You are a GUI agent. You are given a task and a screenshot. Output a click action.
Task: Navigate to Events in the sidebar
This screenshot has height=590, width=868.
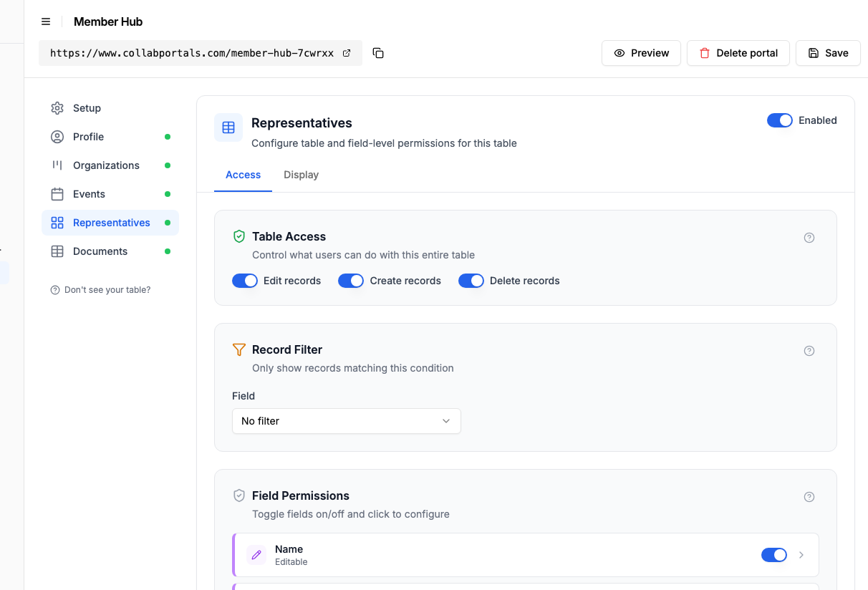point(110,194)
